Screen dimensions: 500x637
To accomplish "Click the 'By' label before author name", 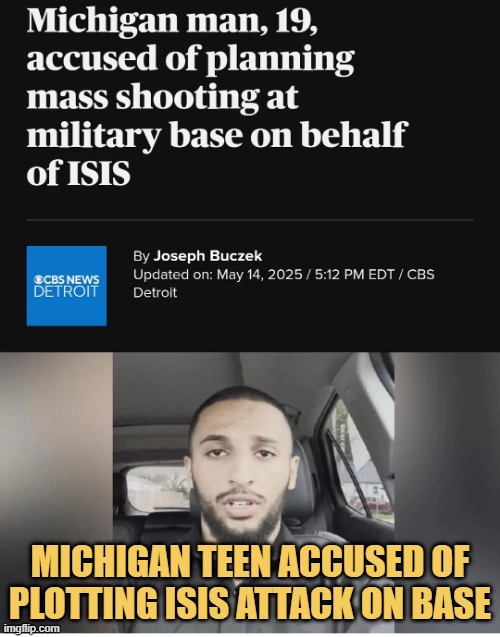I will click(141, 256).
